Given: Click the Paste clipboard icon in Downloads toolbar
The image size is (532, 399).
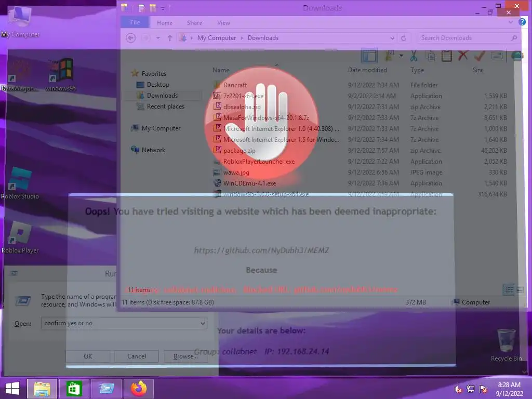Looking at the screenshot, I should point(446,56).
